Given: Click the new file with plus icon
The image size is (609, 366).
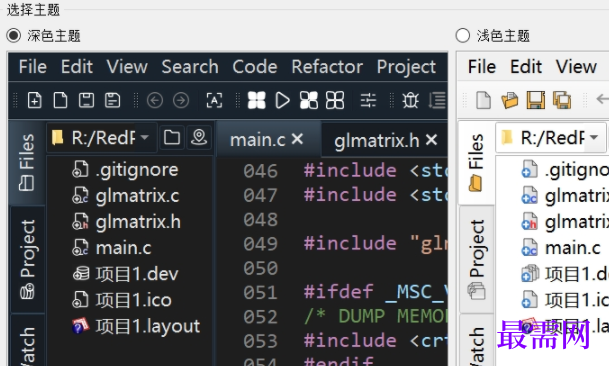Looking at the screenshot, I should (x=35, y=100).
